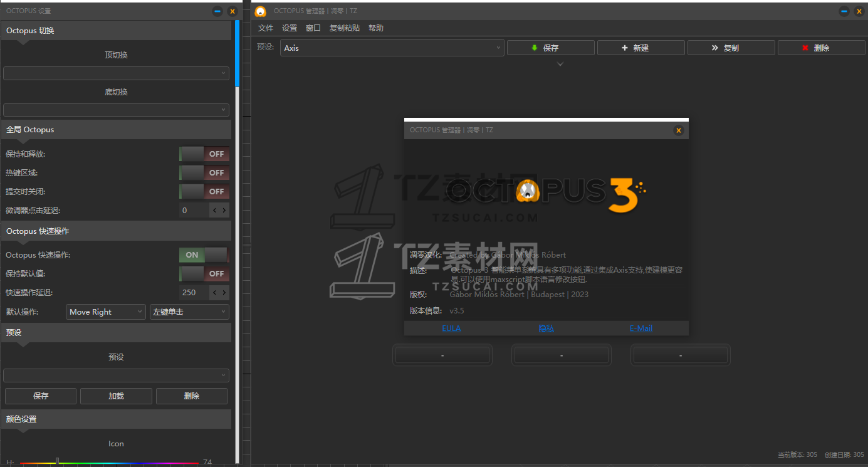868x467 pixels.
Task: Enable the 热键区域 switch
Action: pyautogui.click(x=204, y=173)
